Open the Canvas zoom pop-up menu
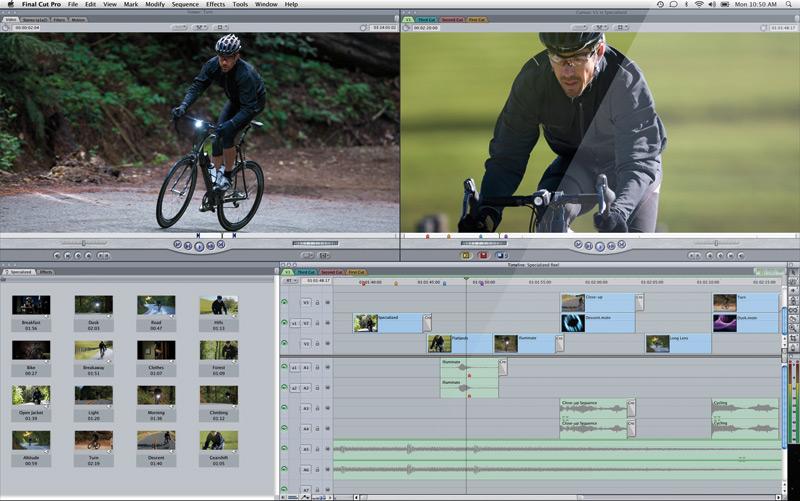This screenshot has width=800, height=501. click(x=580, y=28)
